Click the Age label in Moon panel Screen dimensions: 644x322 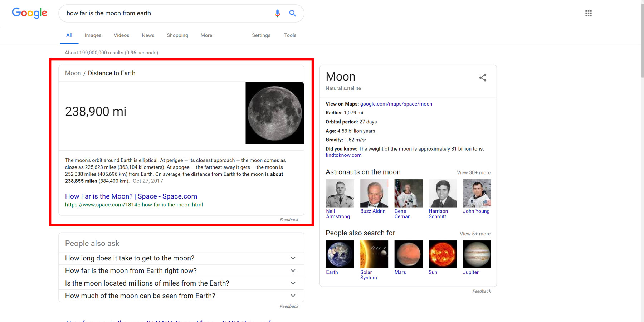tap(331, 131)
